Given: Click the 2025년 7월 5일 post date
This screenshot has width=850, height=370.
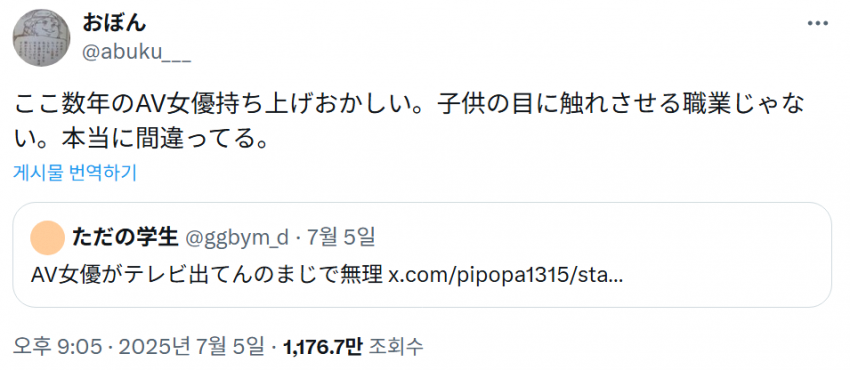Looking at the screenshot, I should (x=191, y=346).
